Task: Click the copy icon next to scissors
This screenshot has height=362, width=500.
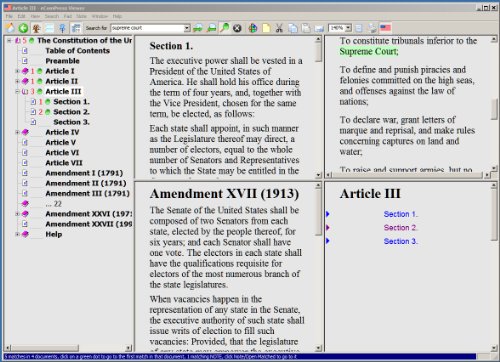Action: coord(293,28)
